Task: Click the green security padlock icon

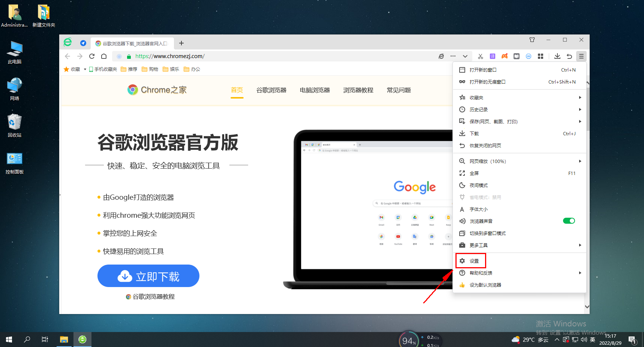Action: (129, 57)
